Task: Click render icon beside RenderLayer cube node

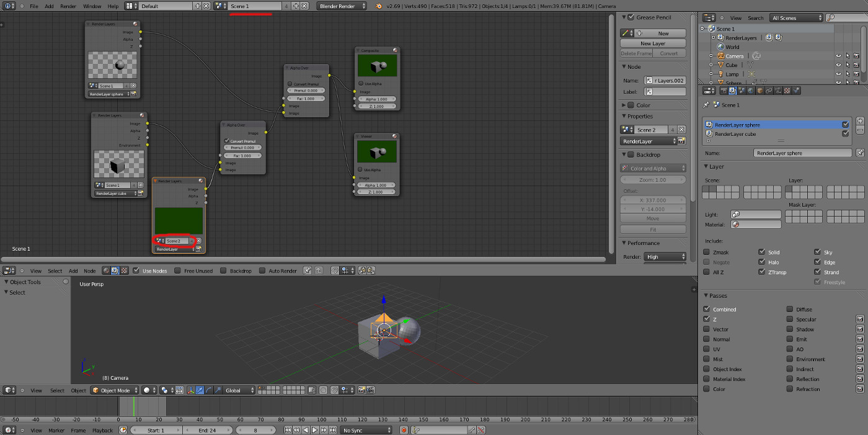Action: tap(141, 194)
